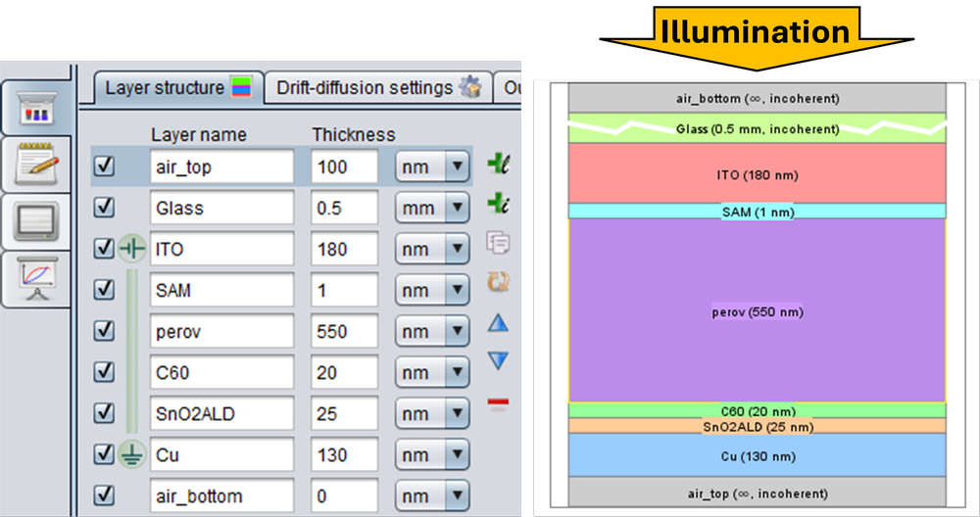Viewport: 980px width, 517px height.
Task: Click the Cu layer name field
Action: (221, 455)
